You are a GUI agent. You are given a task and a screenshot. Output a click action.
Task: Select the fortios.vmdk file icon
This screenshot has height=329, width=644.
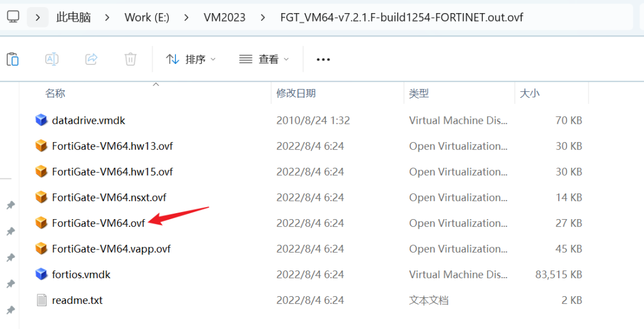[41, 274]
